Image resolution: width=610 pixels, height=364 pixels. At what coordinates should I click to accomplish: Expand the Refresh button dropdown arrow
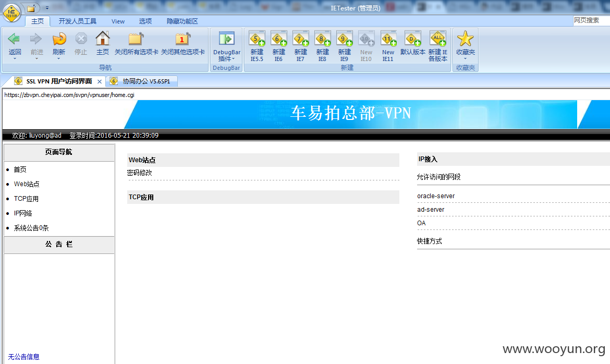pos(59,59)
